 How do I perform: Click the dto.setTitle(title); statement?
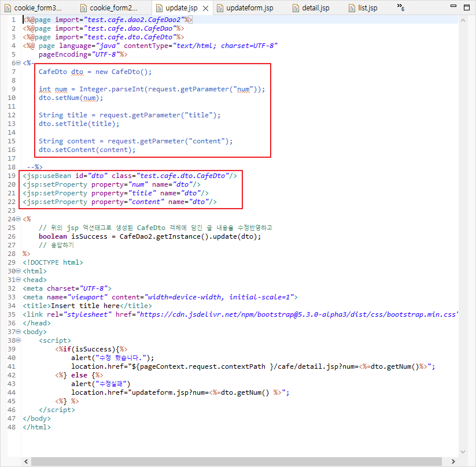click(x=79, y=124)
